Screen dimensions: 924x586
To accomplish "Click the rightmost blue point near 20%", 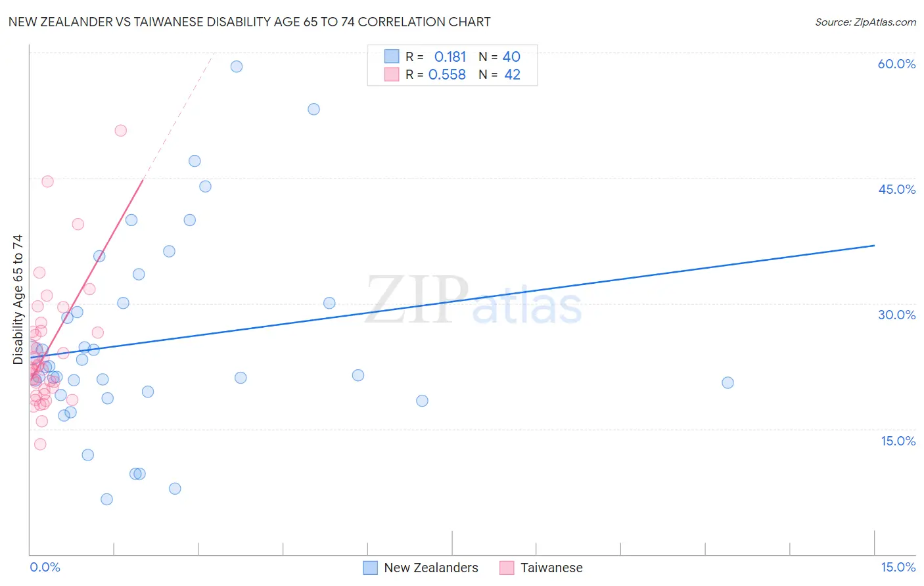I will pyautogui.click(x=728, y=383).
